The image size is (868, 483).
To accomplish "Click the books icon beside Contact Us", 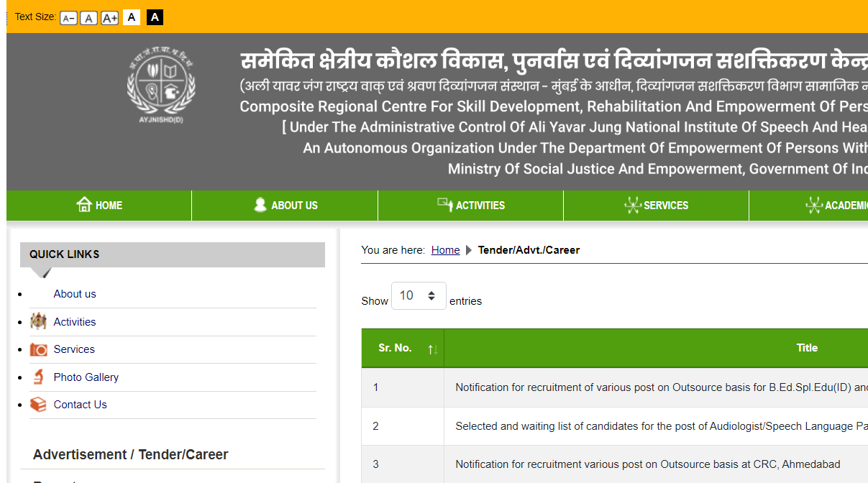I will tap(38, 404).
